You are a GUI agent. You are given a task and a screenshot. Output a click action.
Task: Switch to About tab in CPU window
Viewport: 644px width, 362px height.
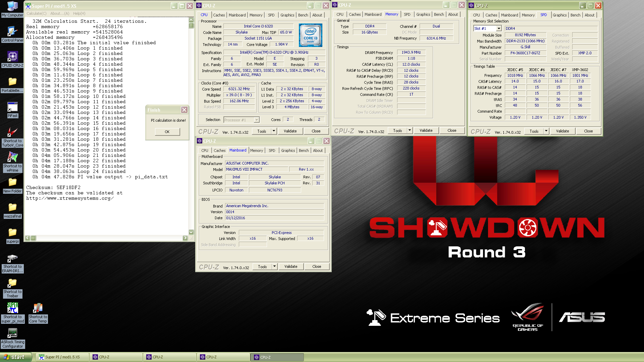tap(317, 15)
